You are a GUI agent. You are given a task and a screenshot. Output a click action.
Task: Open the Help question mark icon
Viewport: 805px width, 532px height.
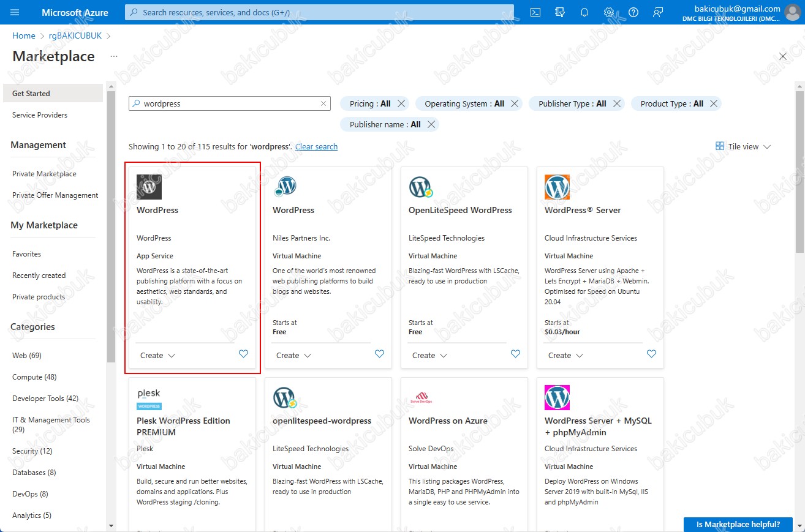pyautogui.click(x=633, y=12)
